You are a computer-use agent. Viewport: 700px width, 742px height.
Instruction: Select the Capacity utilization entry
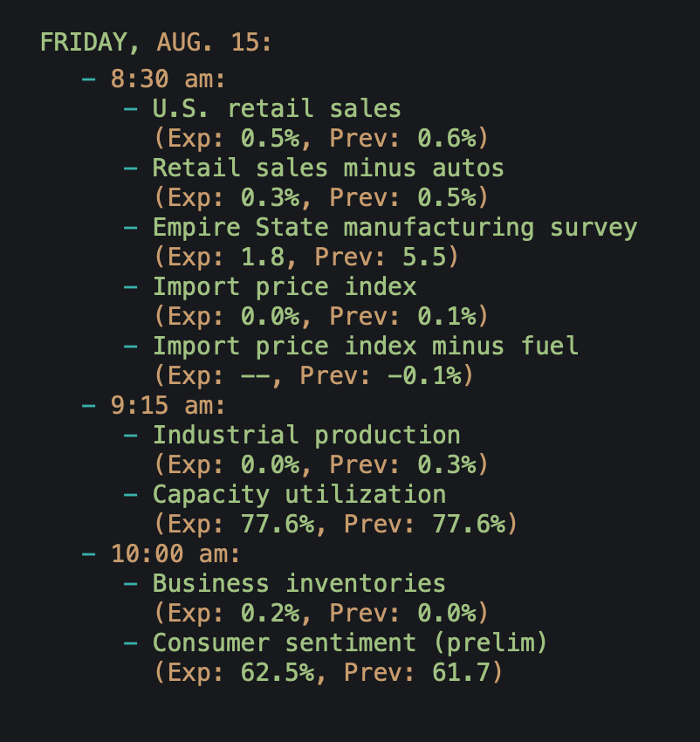click(299, 494)
